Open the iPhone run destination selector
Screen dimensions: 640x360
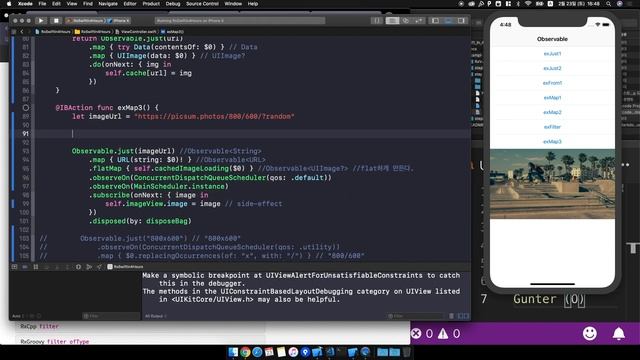click(x=120, y=20)
